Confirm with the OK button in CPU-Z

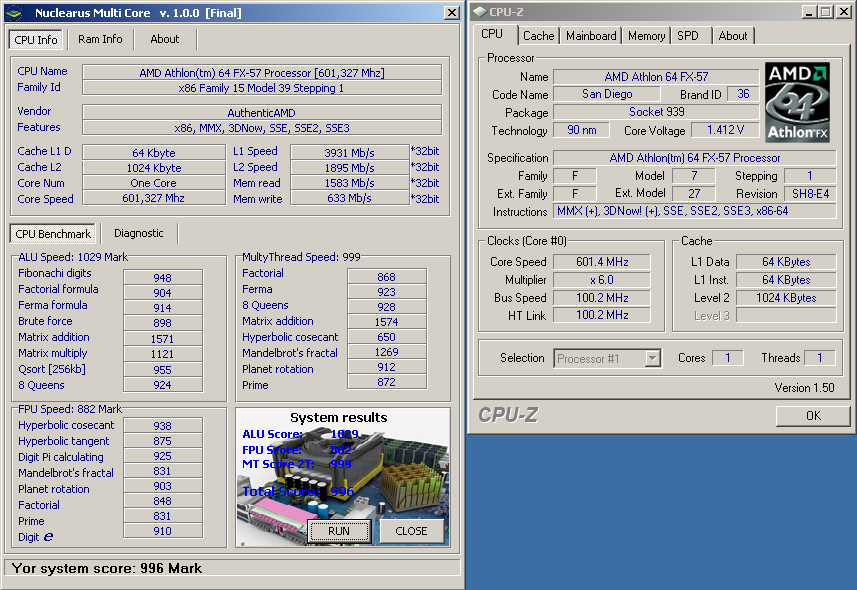(x=813, y=416)
